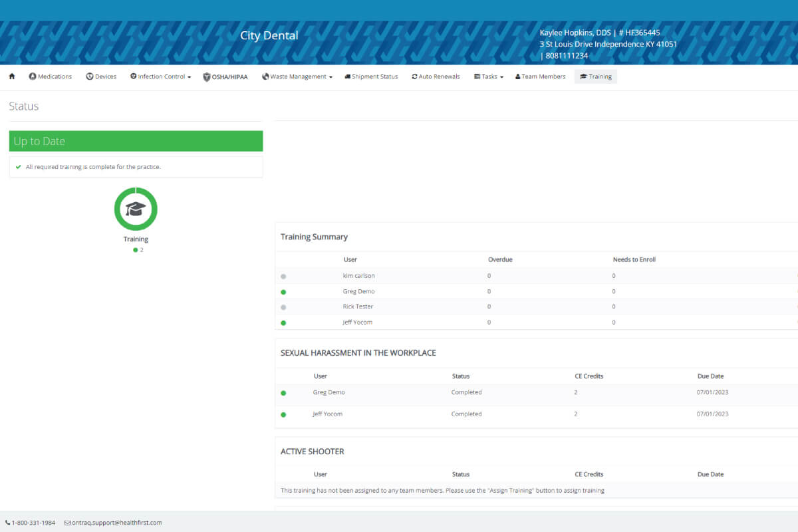
Task: Click the Devices nav icon
Action: pos(90,76)
